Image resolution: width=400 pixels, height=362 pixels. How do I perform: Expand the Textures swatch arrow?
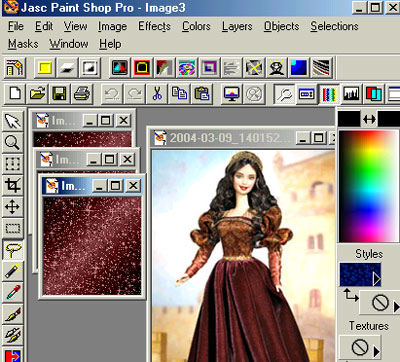point(376,351)
